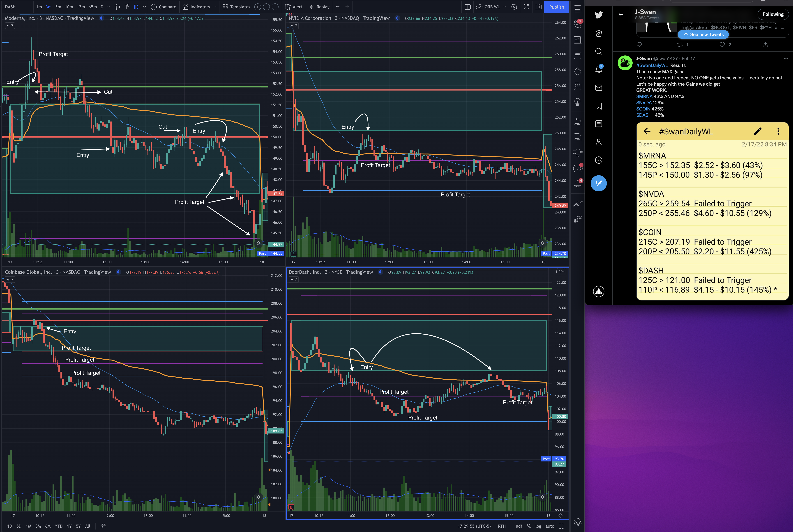Open the USD currency dropdown on DoorDash chart
Viewport: 793px width, 532px height.
(x=560, y=272)
